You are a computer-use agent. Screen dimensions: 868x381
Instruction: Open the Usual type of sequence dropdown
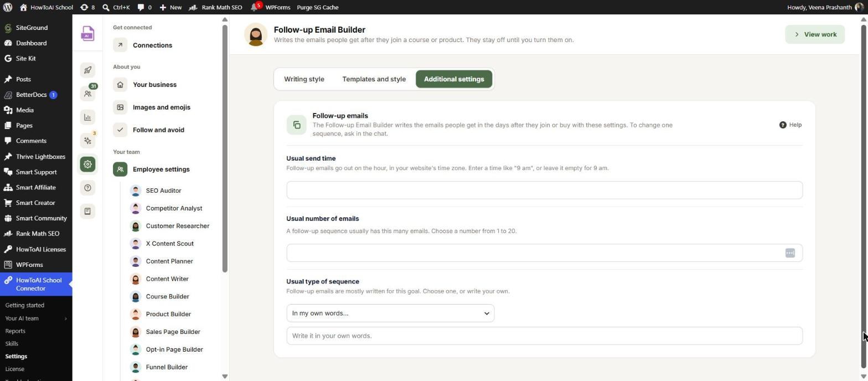pos(390,313)
